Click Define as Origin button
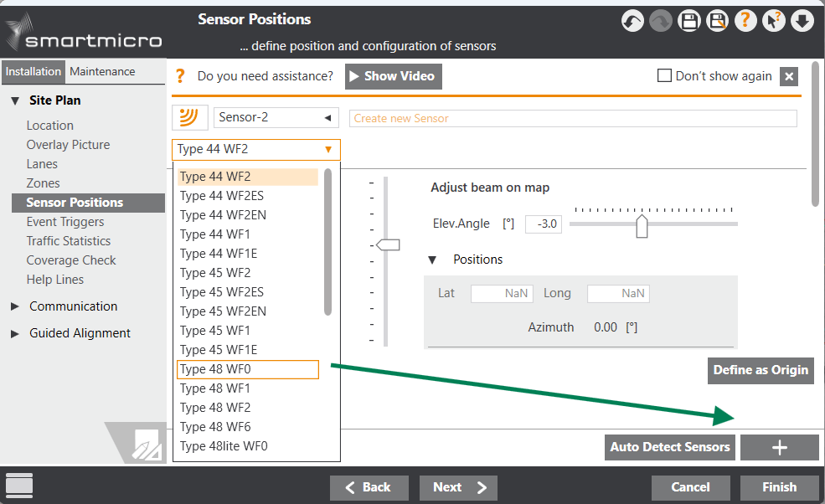 click(x=761, y=370)
